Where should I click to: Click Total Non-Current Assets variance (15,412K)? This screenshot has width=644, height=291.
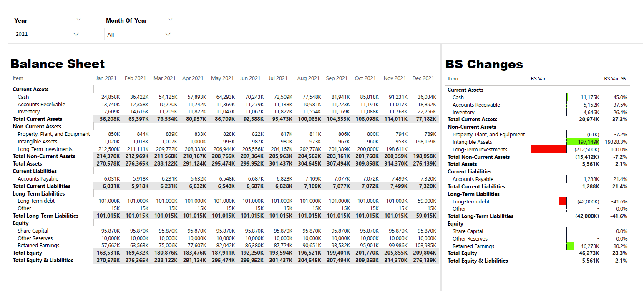click(x=587, y=157)
